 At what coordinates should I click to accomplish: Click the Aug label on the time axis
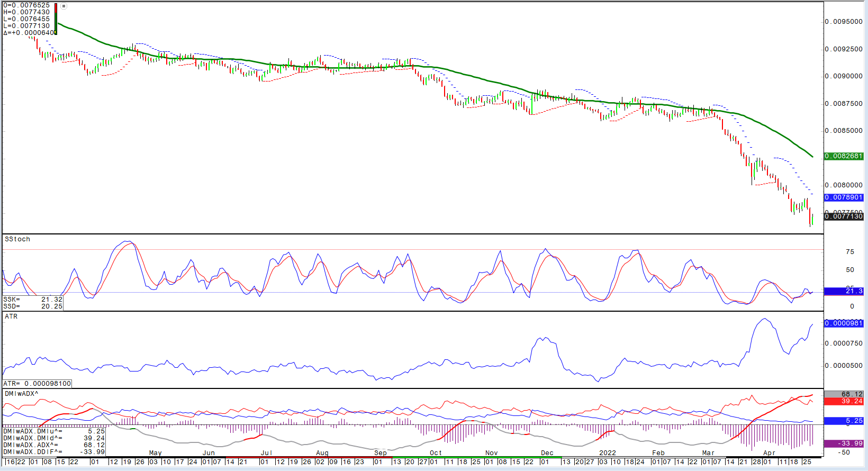click(322, 453)
